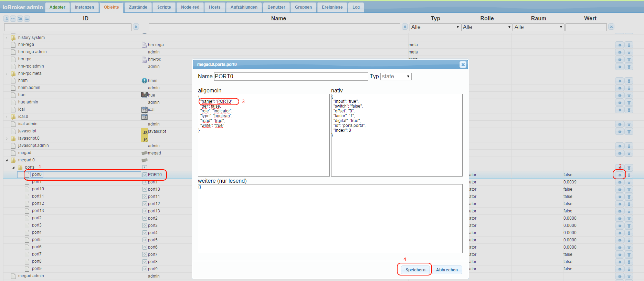Open the Log tab
This screenshot has height=281, width=644.
(356, 7)
